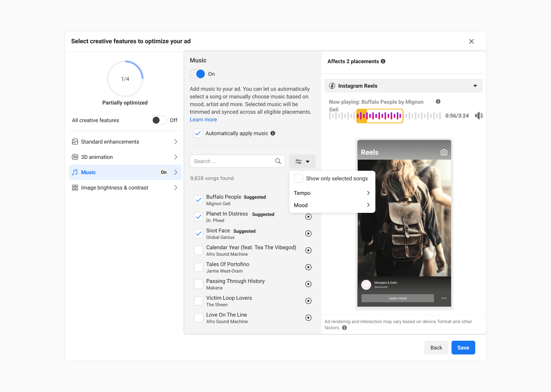Click info icon next to Affects 2 placements
The width and height of the screenshot is (551, 392).
383,61
